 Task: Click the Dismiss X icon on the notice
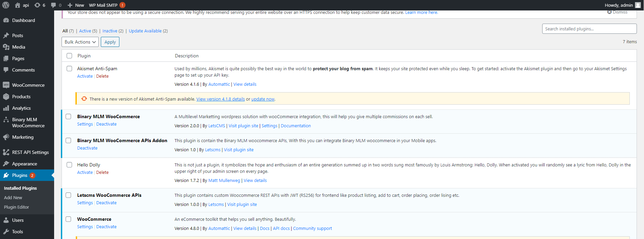click(x=609, y=12)
